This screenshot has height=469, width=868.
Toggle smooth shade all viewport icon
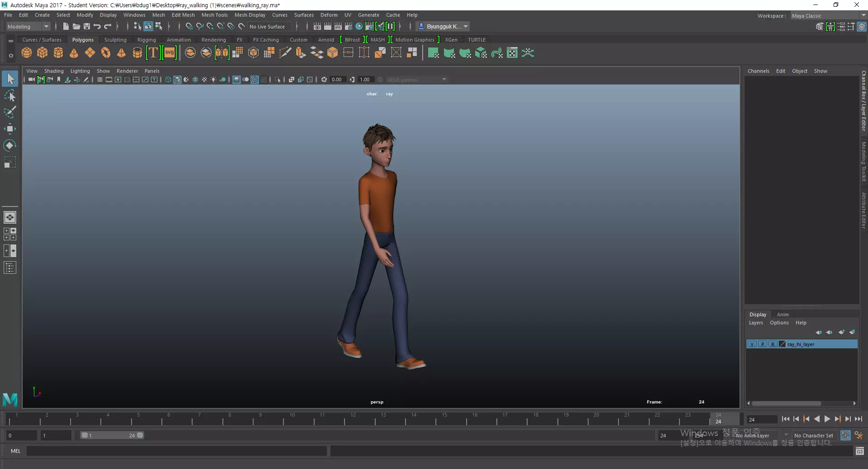pos(177,80)
